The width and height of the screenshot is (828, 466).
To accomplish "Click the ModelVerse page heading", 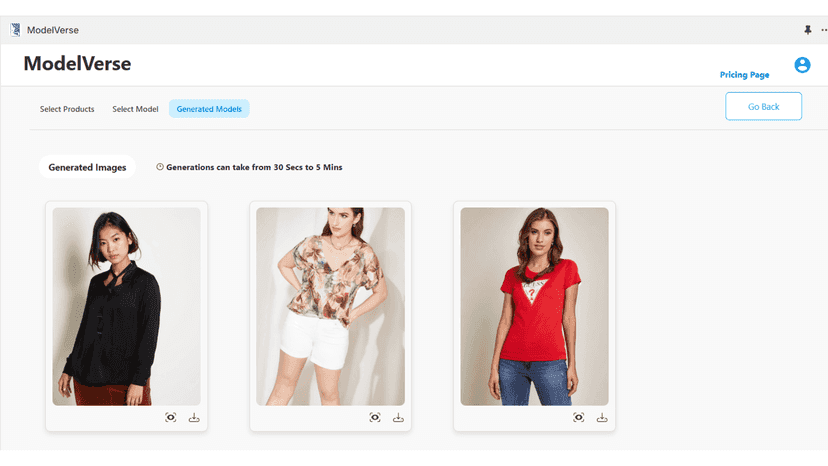I will (77, 63).
